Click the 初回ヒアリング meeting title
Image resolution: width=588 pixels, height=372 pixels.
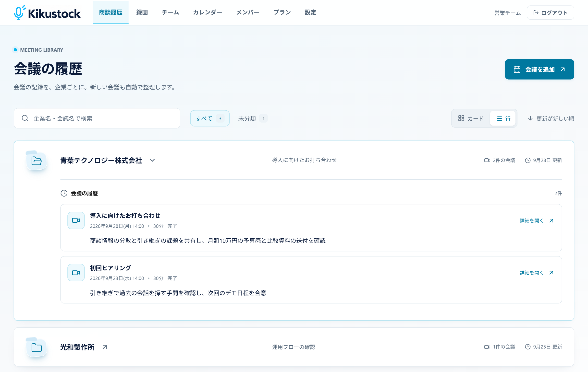click(x=110, y=268)
